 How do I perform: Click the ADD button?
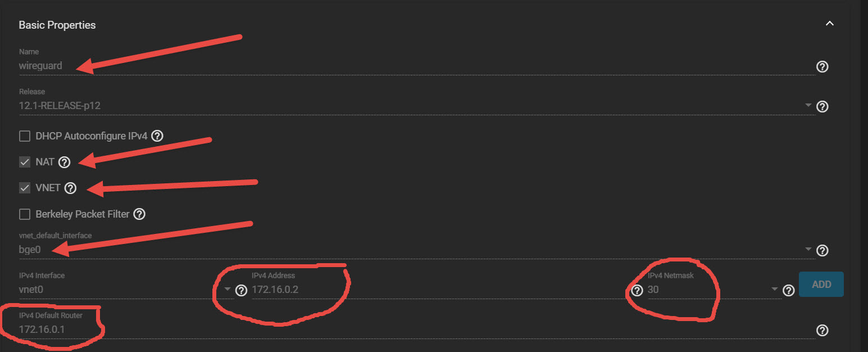tap(821, 285)
